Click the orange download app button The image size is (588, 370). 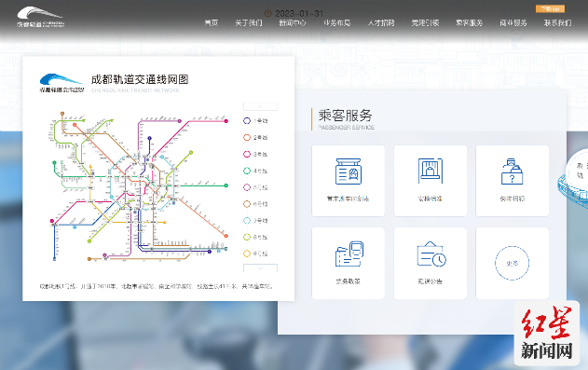tap(550, 8)
